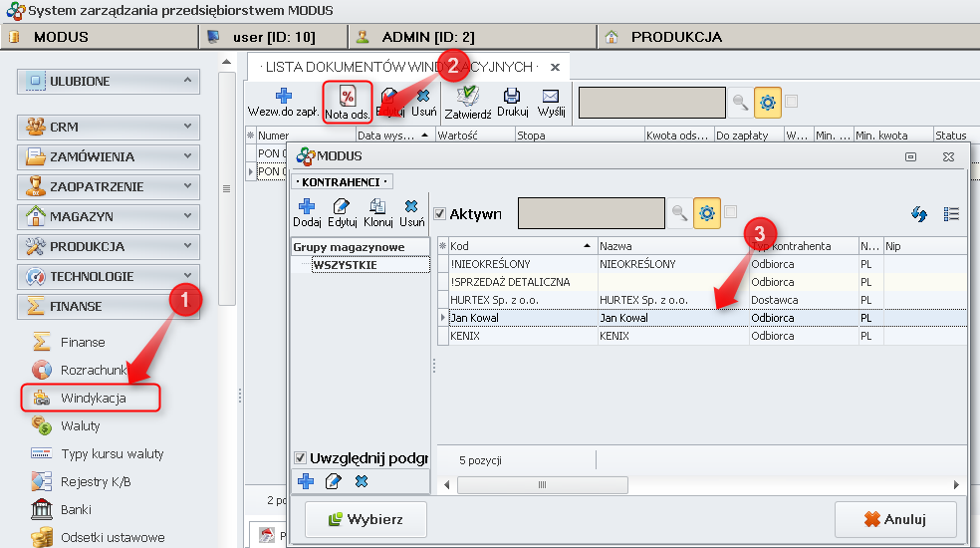Click the Anuluj button
This screenshot has width=980, height=548.
[895, 519]
